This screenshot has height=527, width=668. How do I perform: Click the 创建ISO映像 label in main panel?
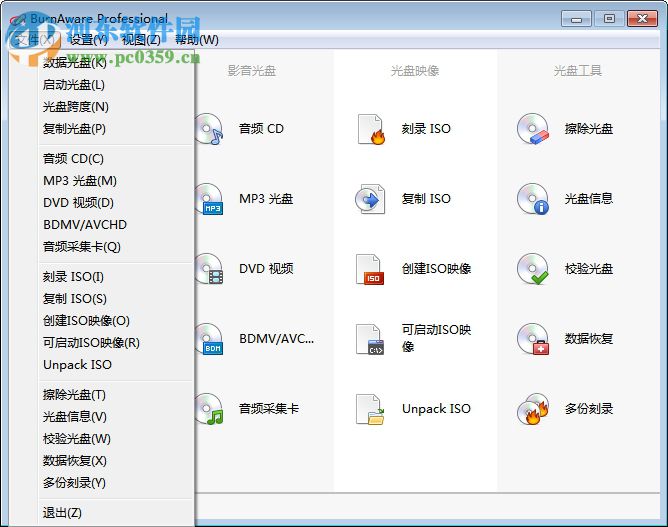click(x=436, y=269)
